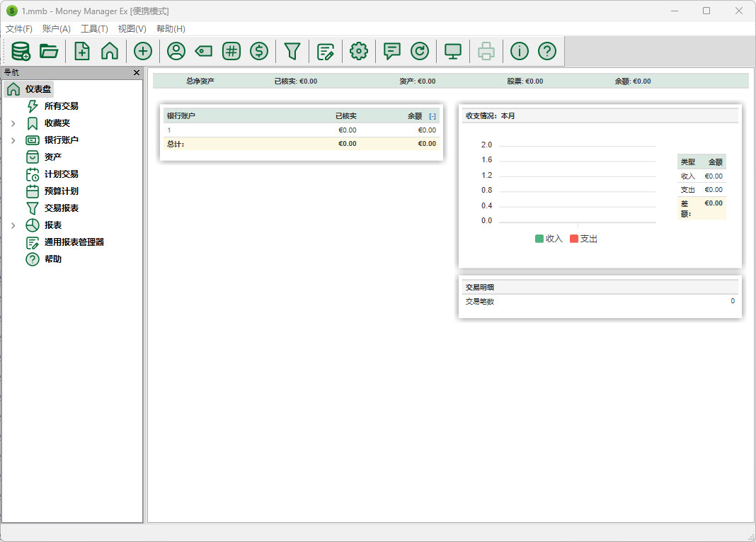Click the help question mark toolbar icon
The height and width of the screenshot is (542, 756).
(546, 51)
